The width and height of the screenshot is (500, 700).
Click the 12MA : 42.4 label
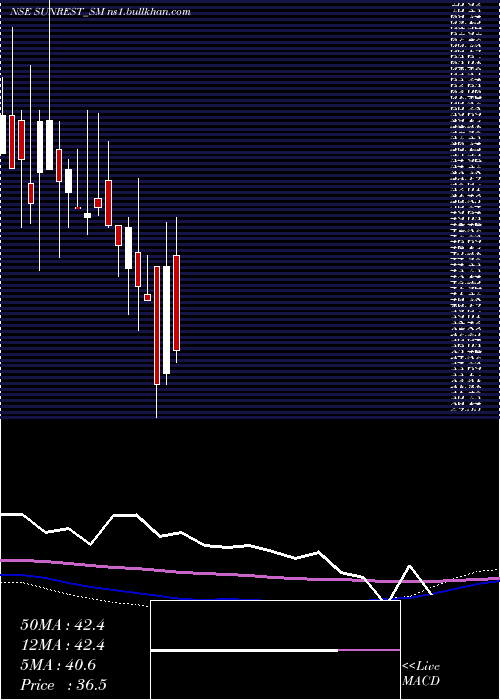click(x=62, y=645)
